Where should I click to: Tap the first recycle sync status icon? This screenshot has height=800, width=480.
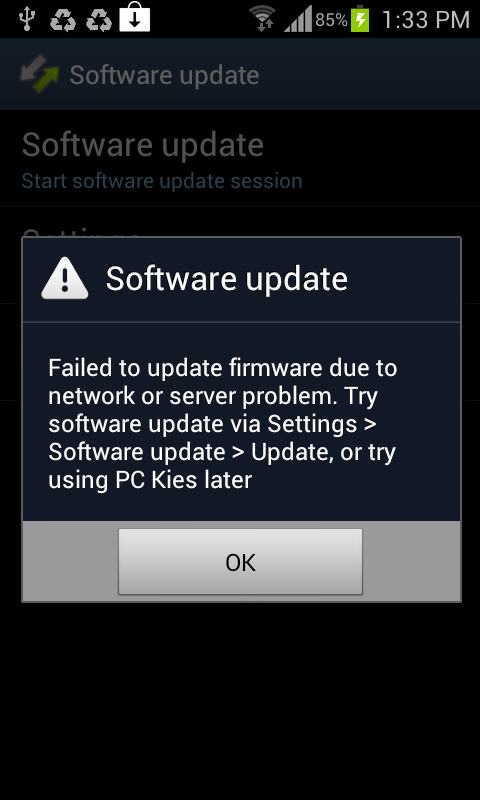pyautogui.click(x=63, y=19)
